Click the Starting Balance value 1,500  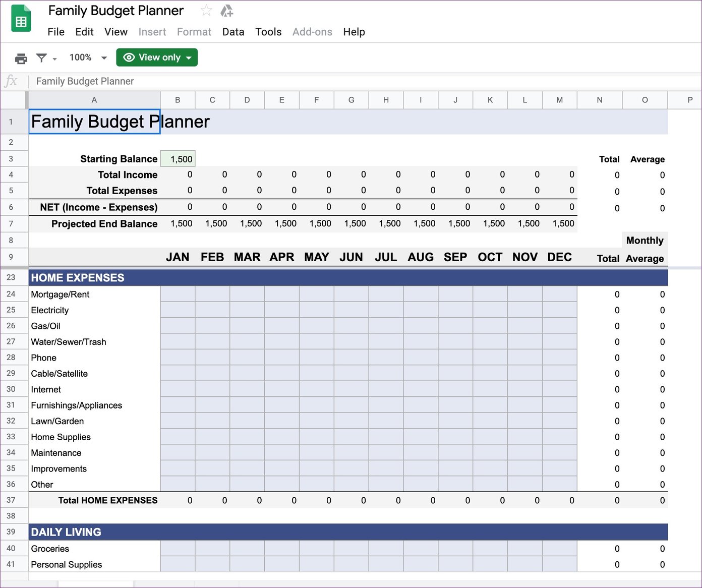178,159
